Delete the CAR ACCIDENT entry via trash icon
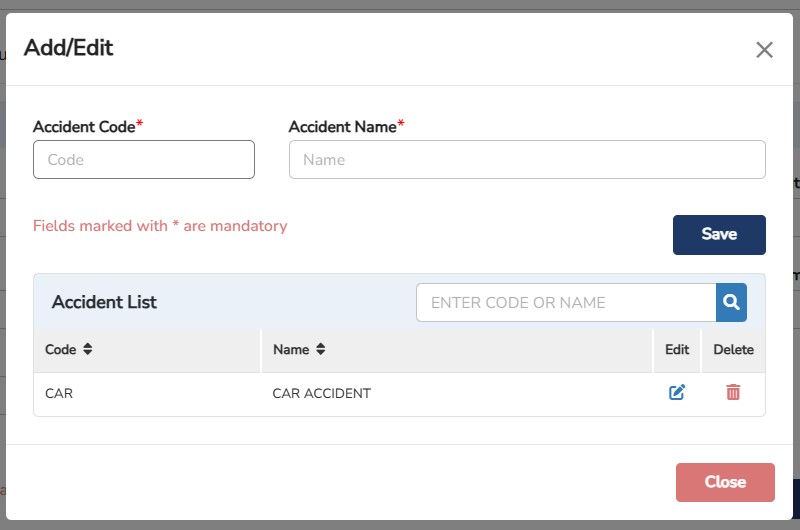The width and height of the screenshot is (800, 530). [733, 393]
